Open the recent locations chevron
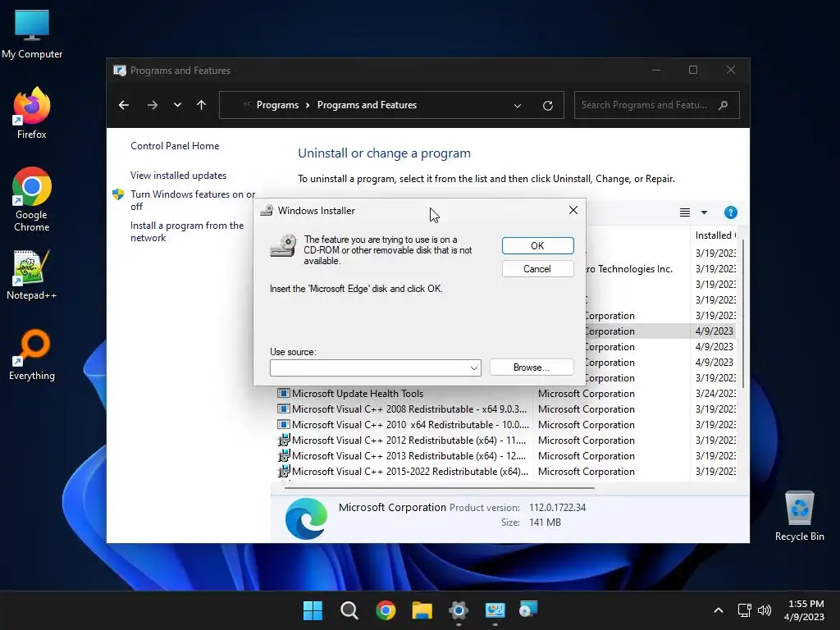Viewport: 840px width, 630px height. click(x=177, y=105)
